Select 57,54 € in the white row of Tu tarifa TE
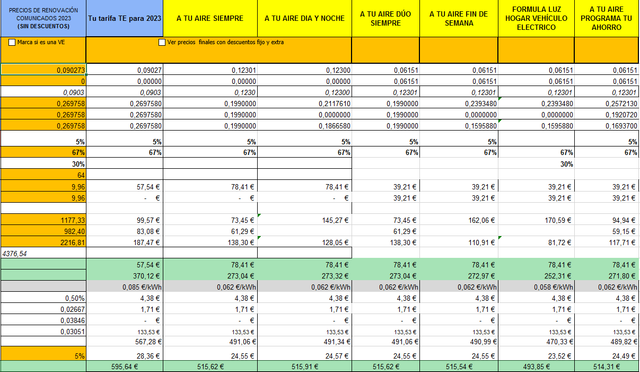The width and height of the screenshot is (640, 372). click(124, 187)
